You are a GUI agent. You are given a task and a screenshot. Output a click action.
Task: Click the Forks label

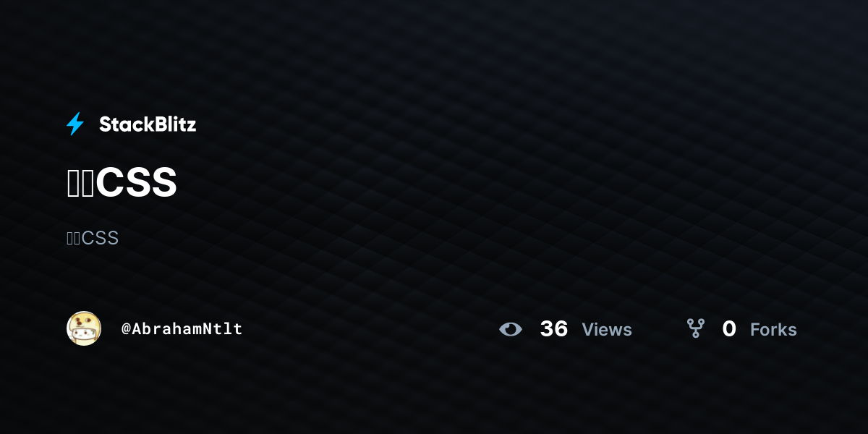773,330
